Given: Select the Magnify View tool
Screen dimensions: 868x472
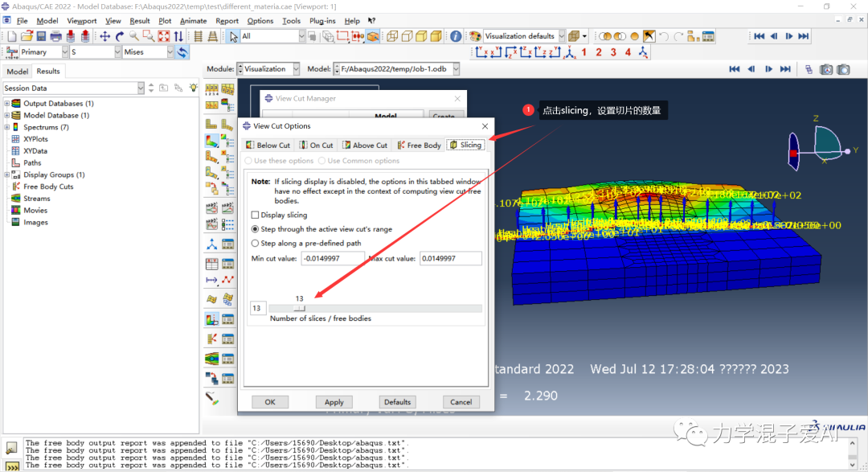Looking at the screenshot, I should coord(134,36).
